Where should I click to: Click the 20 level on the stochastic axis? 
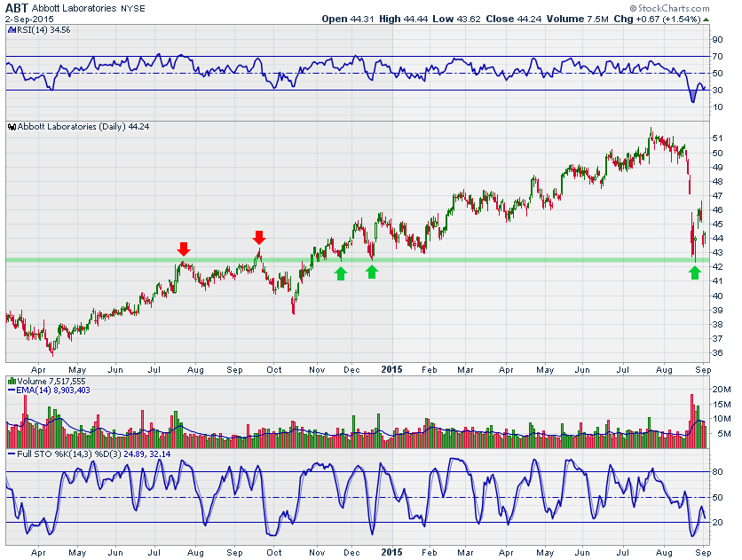pos(717,523)
